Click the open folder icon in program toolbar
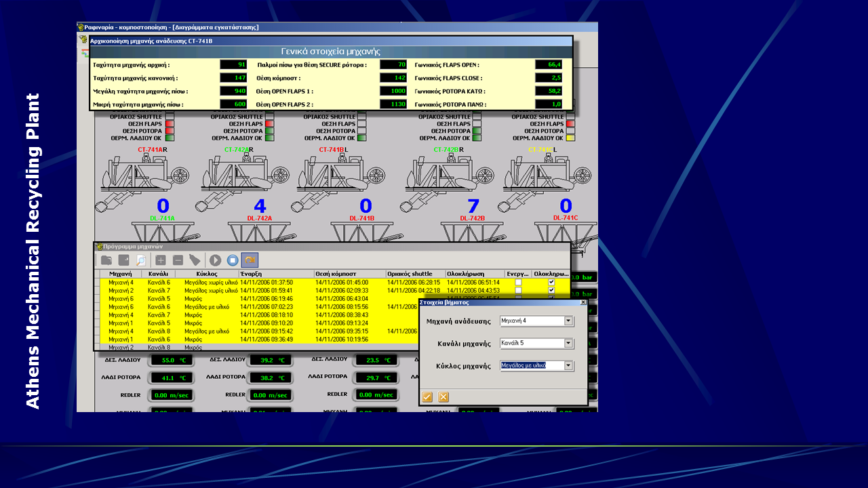Screen dimensions: 868x488 click(106, 260)
